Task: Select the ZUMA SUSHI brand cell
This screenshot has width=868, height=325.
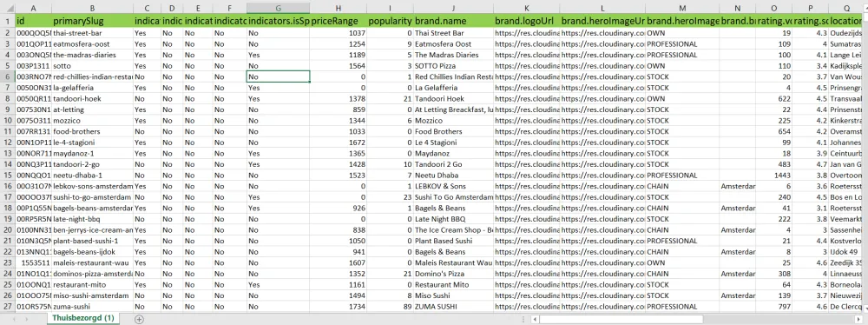Action: pyautogui.click(x=453, y=306)
